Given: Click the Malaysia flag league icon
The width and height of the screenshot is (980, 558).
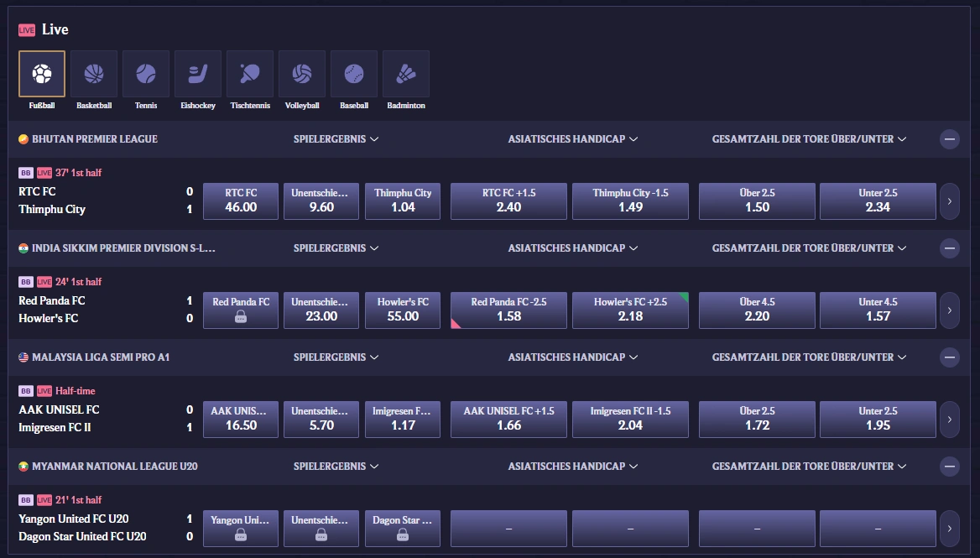Looking at the screenshot, I should 23,357.
